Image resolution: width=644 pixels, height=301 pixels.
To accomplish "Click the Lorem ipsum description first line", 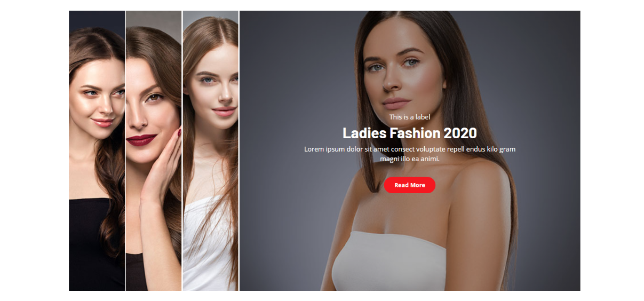I will (409, 149).
